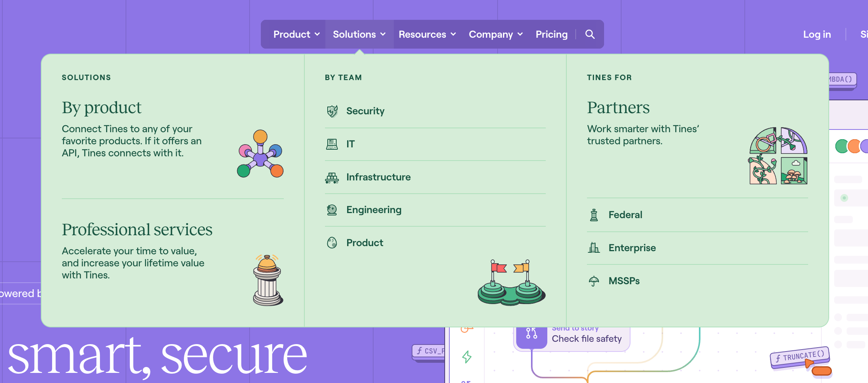This screenshot has height=383, width=868.
Task: Click the Security shield icon
Action: 332,111
